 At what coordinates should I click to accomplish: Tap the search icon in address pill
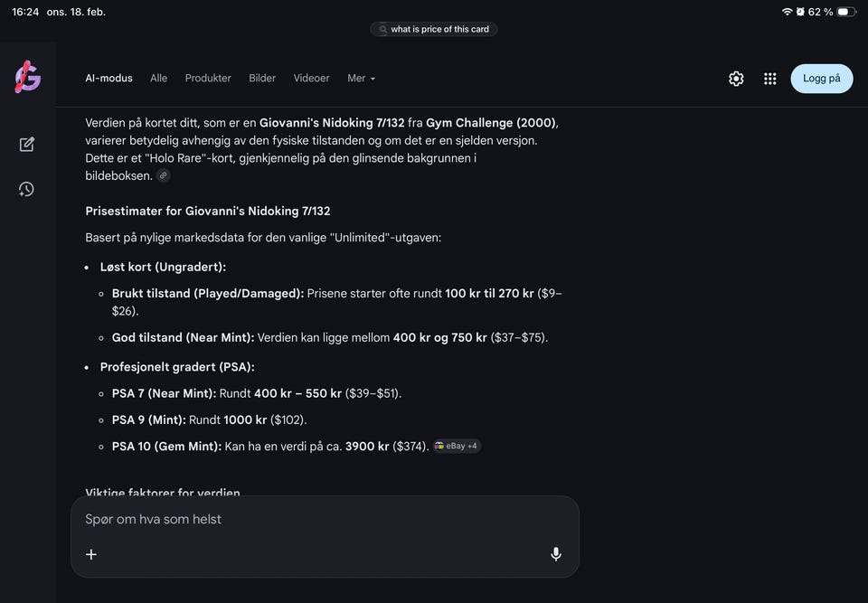click(382, 30)
